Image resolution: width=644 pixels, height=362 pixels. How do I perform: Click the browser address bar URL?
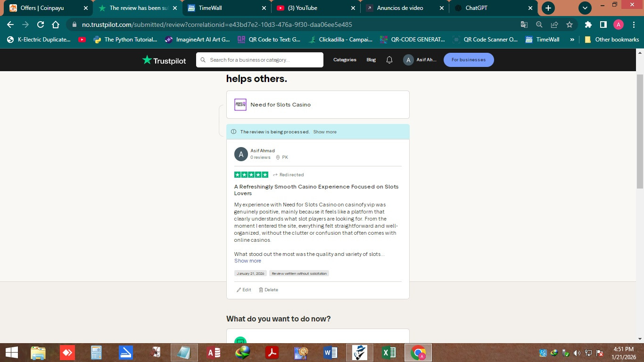click(217, 25)
